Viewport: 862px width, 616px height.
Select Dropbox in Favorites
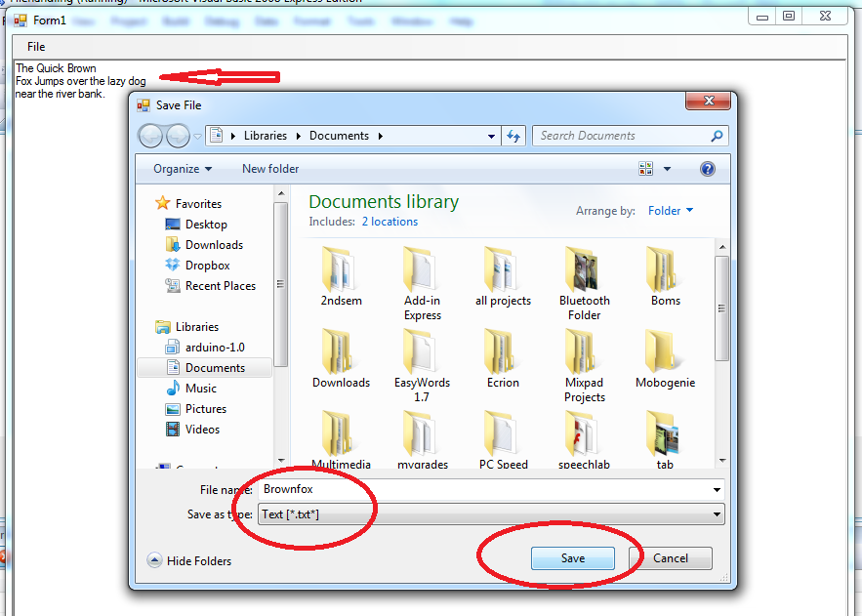(197, 265)
